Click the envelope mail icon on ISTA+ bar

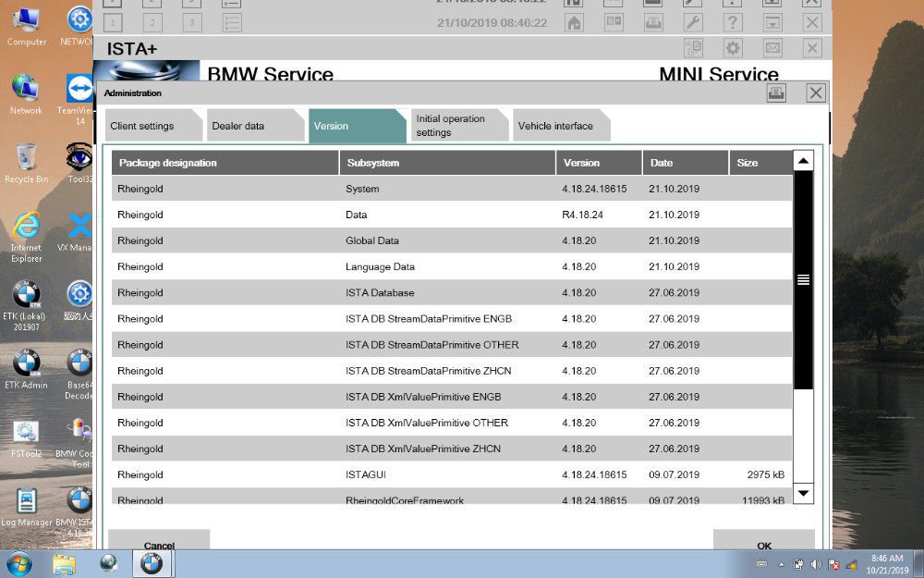coord(772,48)
